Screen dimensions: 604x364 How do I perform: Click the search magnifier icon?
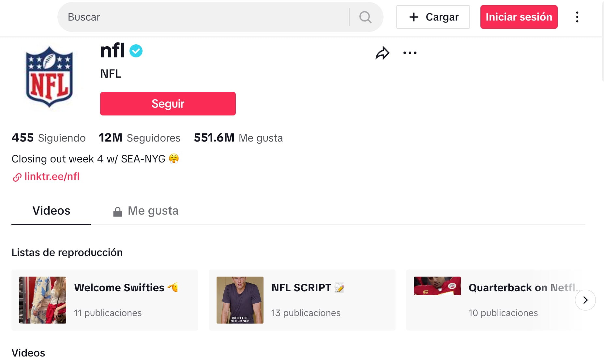365,17
